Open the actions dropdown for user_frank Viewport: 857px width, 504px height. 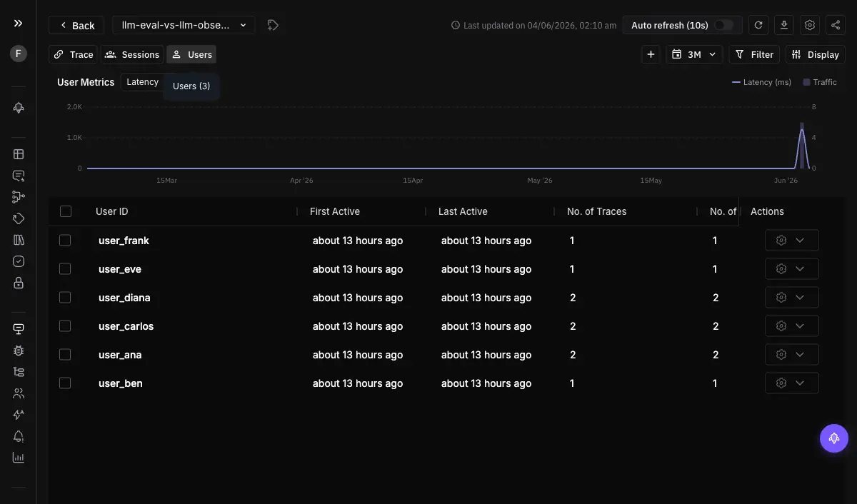(x=792, y=241)
